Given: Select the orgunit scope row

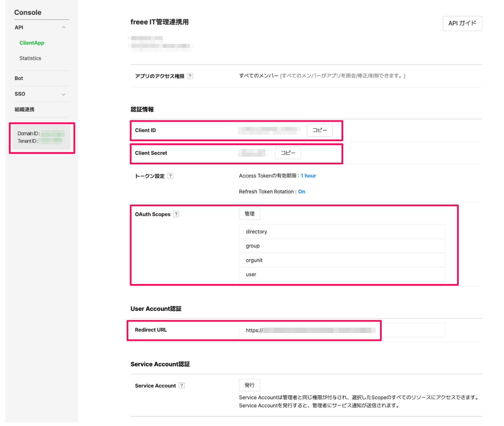Looking at the screenshot, I should click(x=342, y=260).
